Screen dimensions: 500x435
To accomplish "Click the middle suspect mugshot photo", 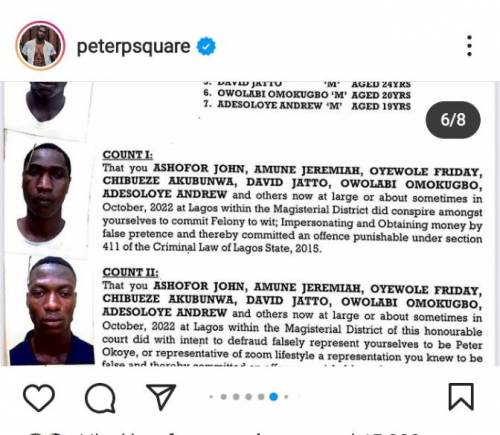I will [x=46, y=195].
